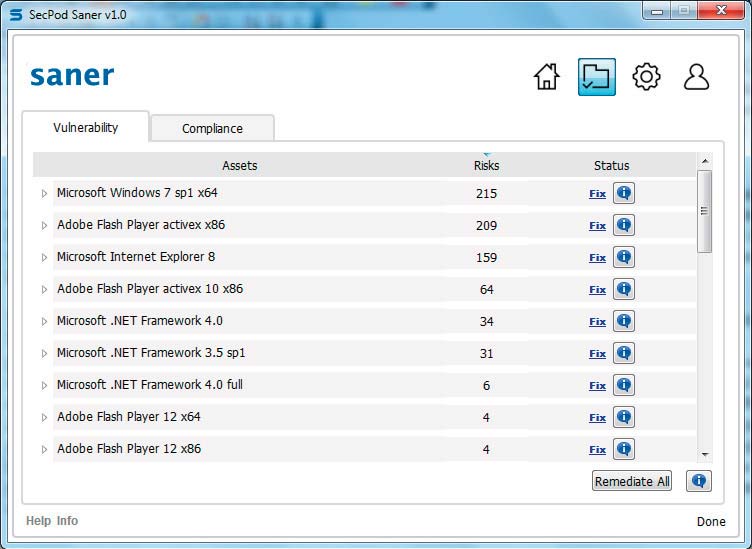Switch to the Compliance tab
752x549 pixels.
point(212,128)
